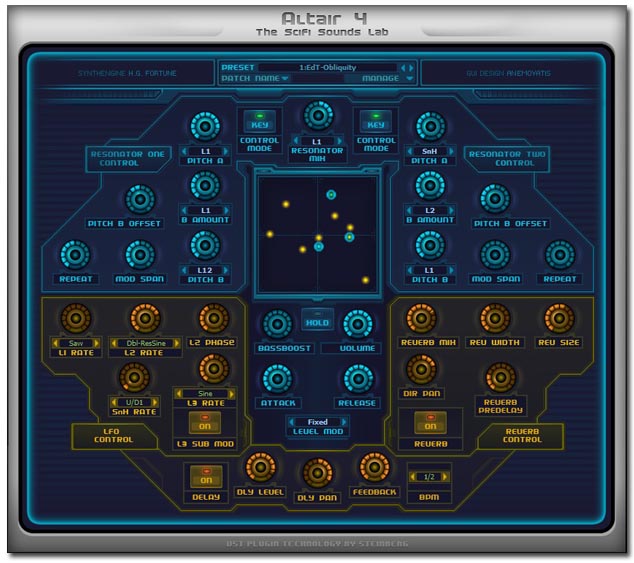Click the Feedback knob
The height and width of the screenshot is (563, 634).
click(x=374, y=467)
